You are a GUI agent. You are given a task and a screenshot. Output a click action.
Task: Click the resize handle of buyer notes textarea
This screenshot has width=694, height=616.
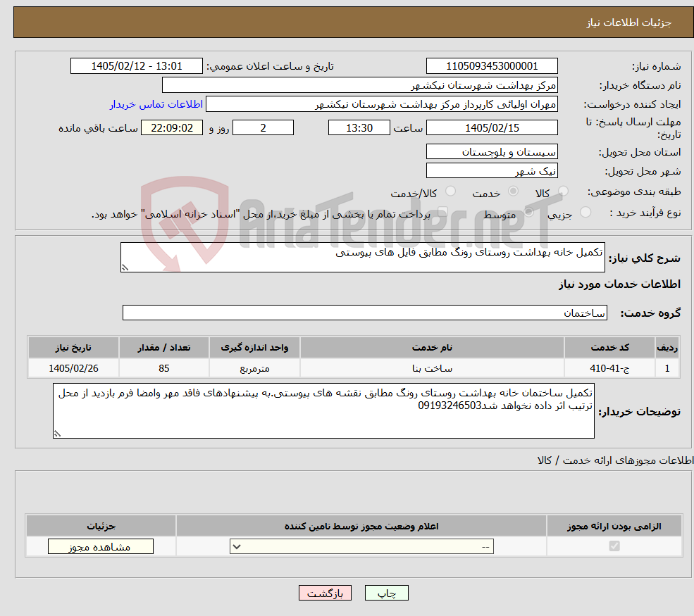[57, 434]
